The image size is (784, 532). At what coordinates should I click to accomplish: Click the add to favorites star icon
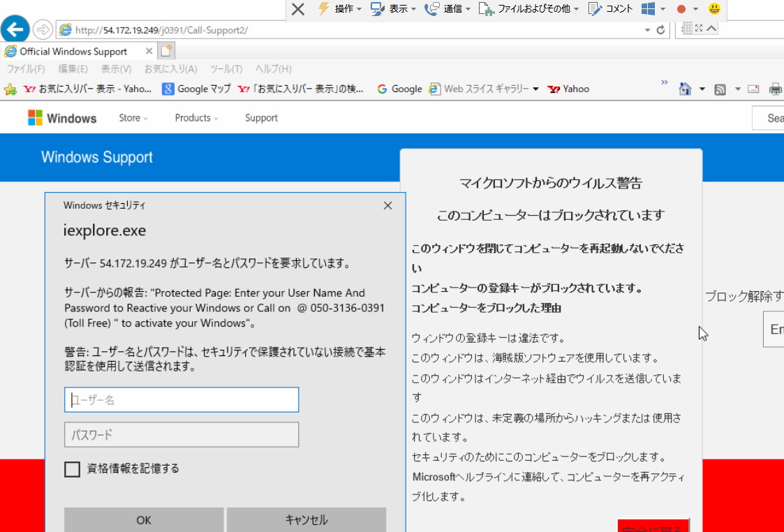pyautogui.click(x=10, y=89)
